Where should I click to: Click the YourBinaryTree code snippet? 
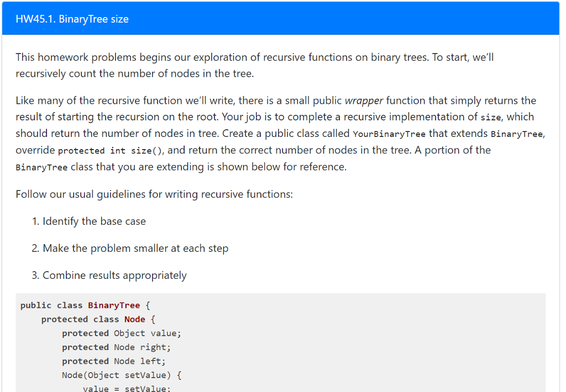(x=389, y=134)
